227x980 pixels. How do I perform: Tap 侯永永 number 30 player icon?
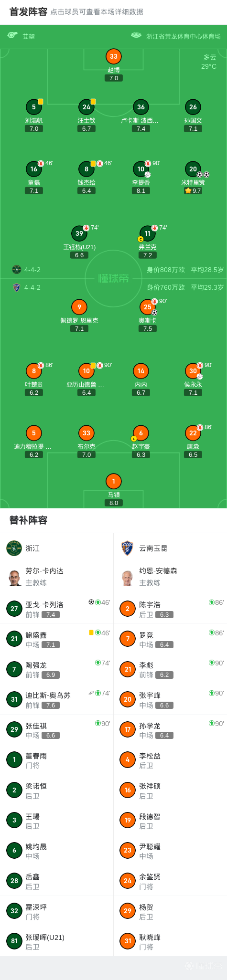(x=193, y=371)
